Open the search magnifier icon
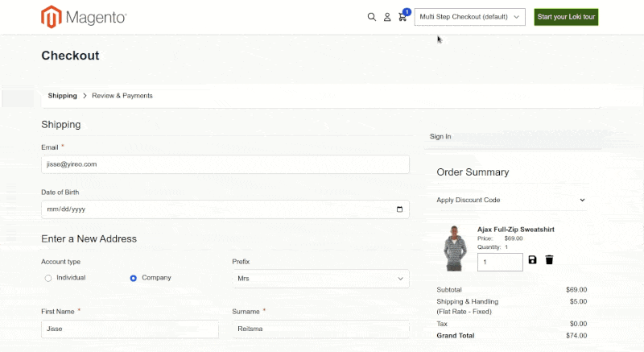The width and height of the screenshot is (644, 352). (372, 17)
